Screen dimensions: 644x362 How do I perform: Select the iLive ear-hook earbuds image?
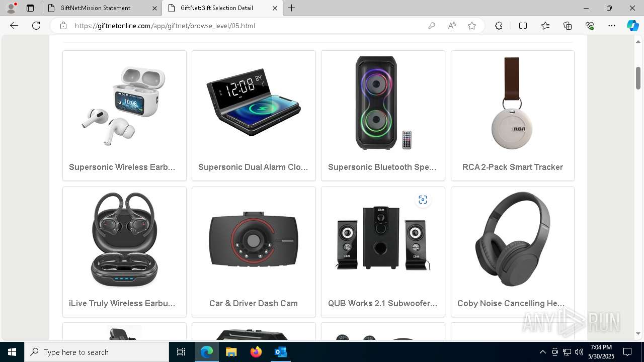[124, 239]
